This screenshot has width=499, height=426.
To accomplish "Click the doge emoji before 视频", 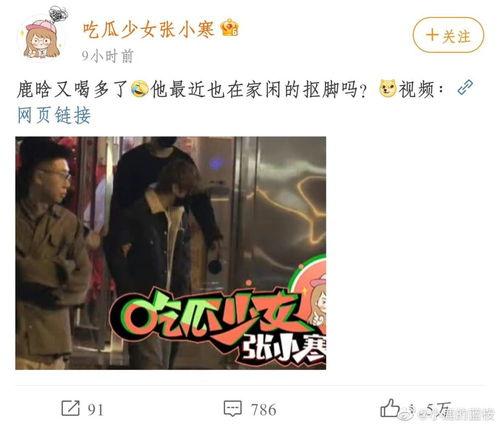I will (x=388, y=89).
